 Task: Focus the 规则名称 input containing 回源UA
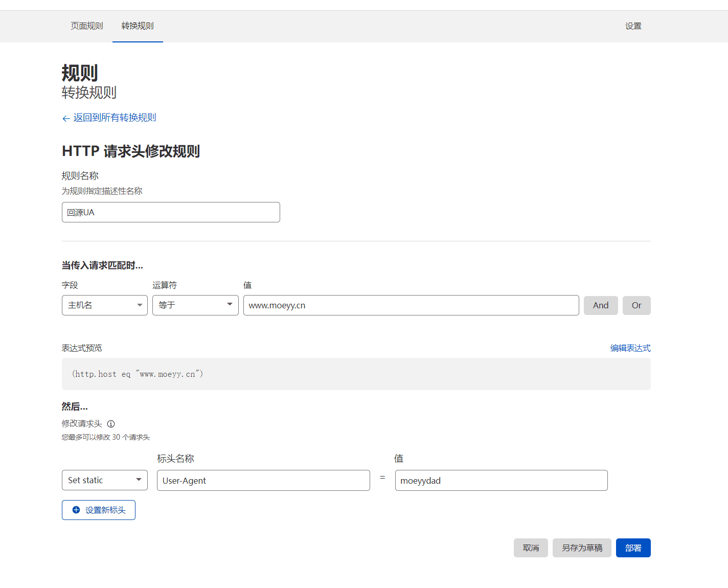click(x=171, y=212)
